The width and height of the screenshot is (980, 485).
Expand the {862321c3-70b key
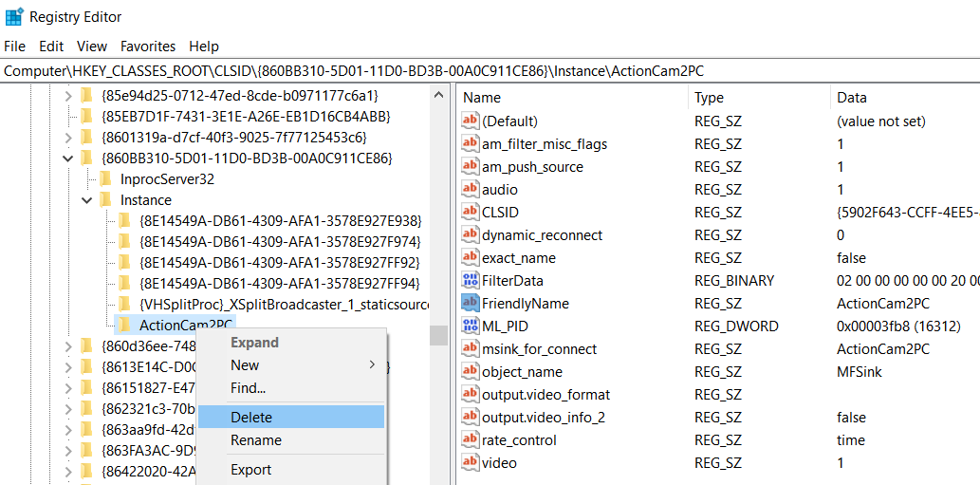68,409
